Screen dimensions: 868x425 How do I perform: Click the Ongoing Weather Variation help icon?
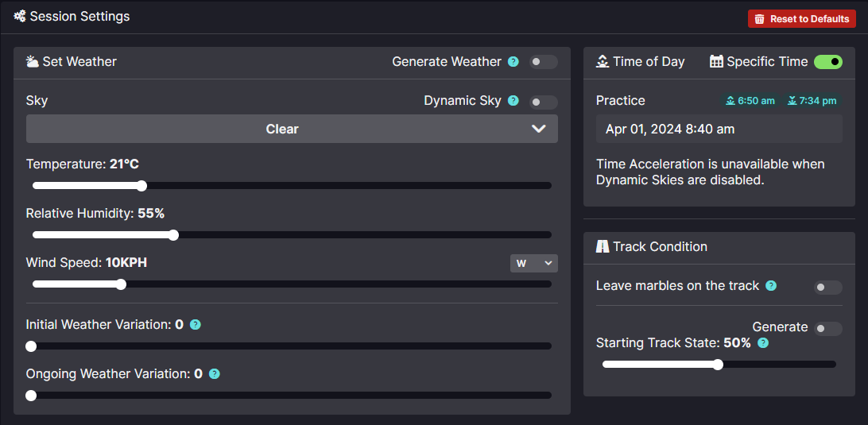click(x=215, y=374)
